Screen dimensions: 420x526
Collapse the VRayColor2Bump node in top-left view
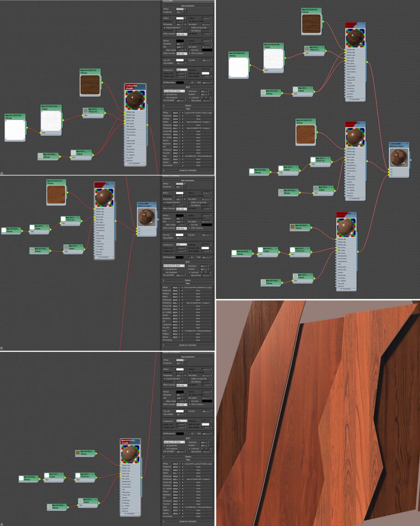click(x=102, y=109)
